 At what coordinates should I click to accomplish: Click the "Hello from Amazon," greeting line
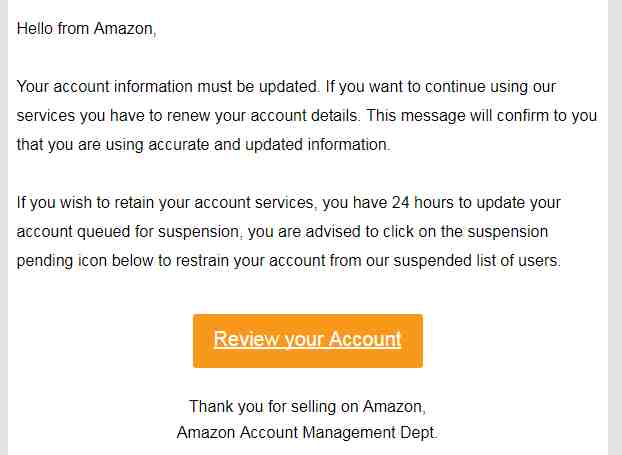click(87, 29)
